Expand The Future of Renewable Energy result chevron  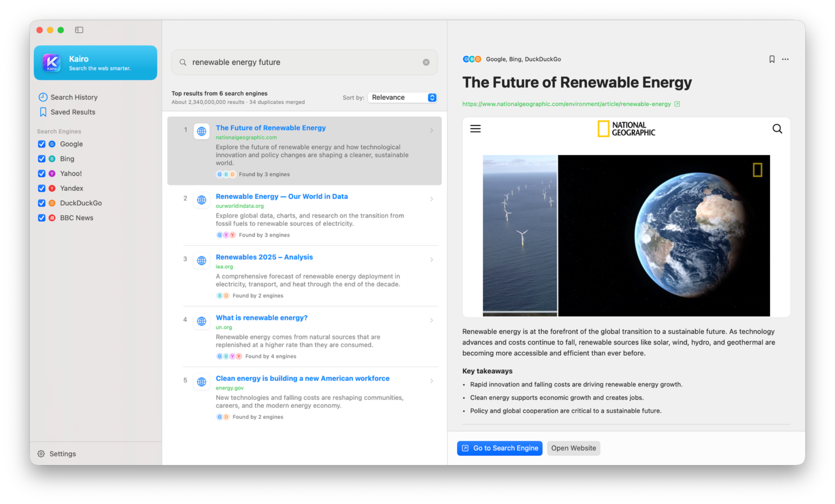431,130
